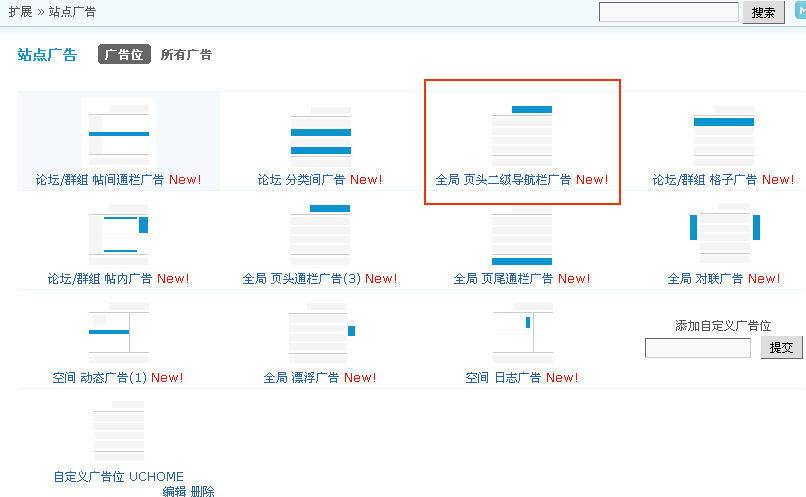Click the 论坛/群组 帖间通栏广告 layout icon
806x497 pixels.
click(x=119, y=135)
